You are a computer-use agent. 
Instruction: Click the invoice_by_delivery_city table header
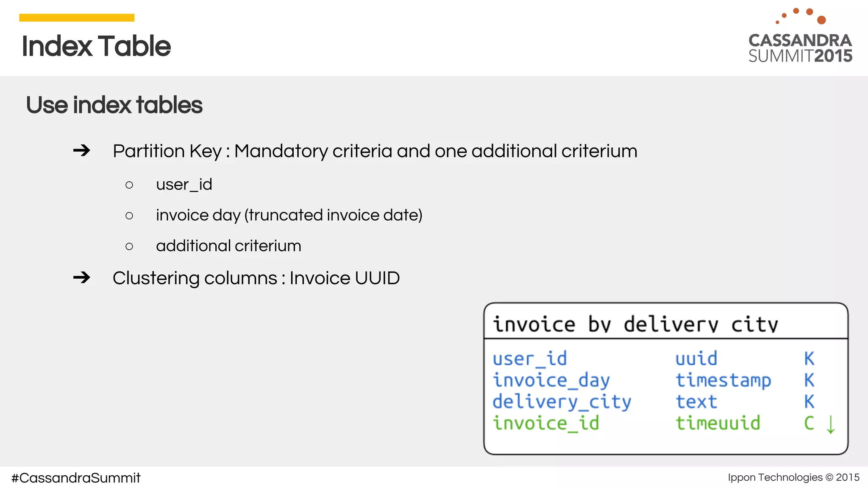pos(635,324)
